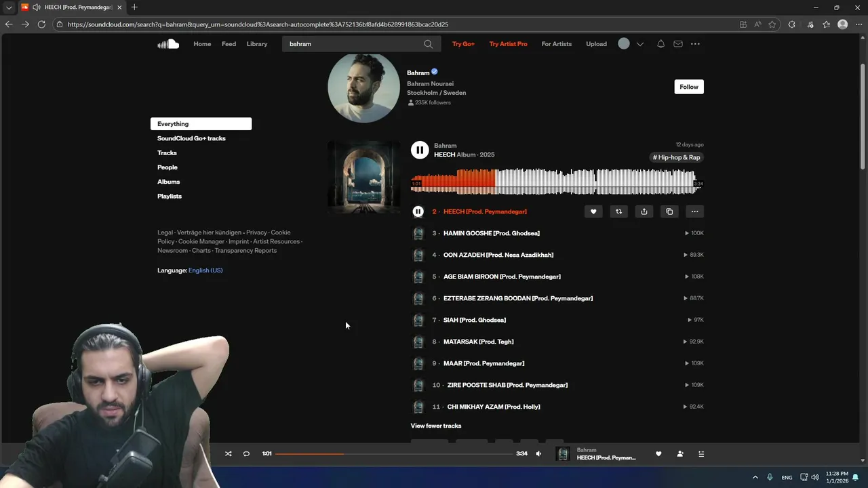This screenshot has width=868, height=488.
Task: Share the HEECH track
Action: pyautogui.click(x=644, y=211)
